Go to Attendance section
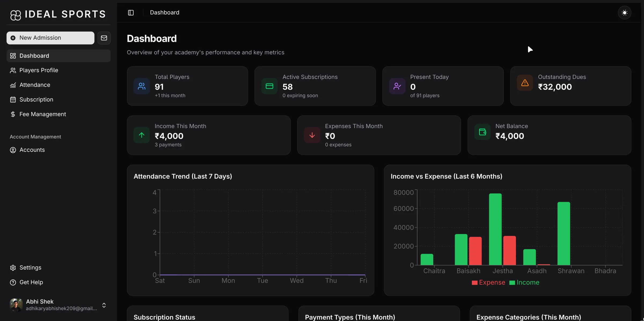Viewport: 644px width, 321px height. (x=58, y=85)
